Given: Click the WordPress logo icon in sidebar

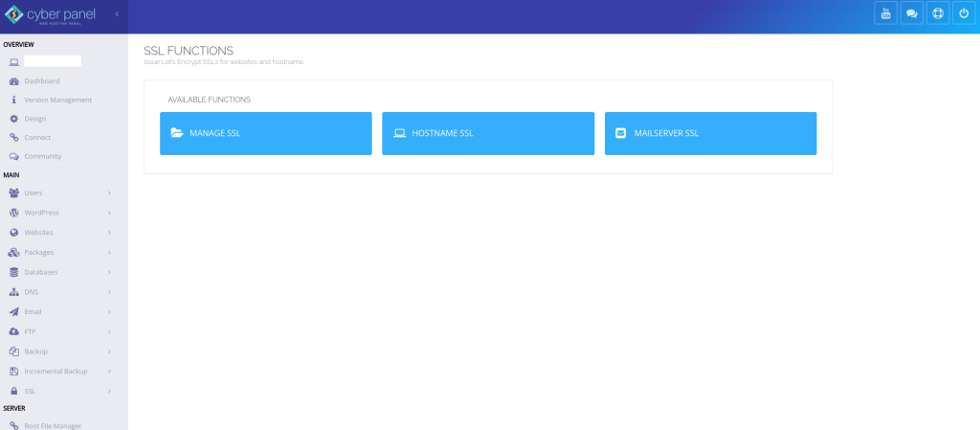Looking at the screenshot, I should point(14,213).
